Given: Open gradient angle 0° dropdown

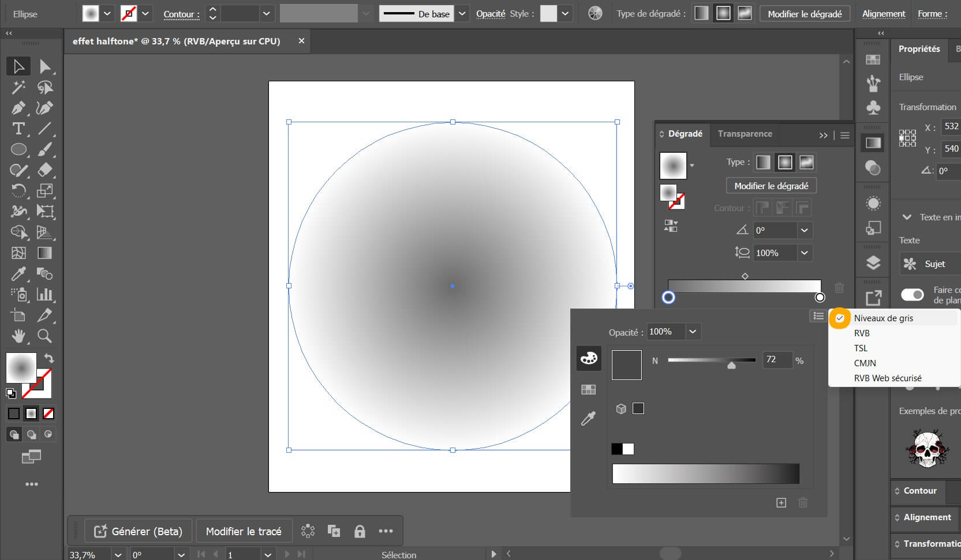Looking at the screenshot, I should click(x=805, y=230).
